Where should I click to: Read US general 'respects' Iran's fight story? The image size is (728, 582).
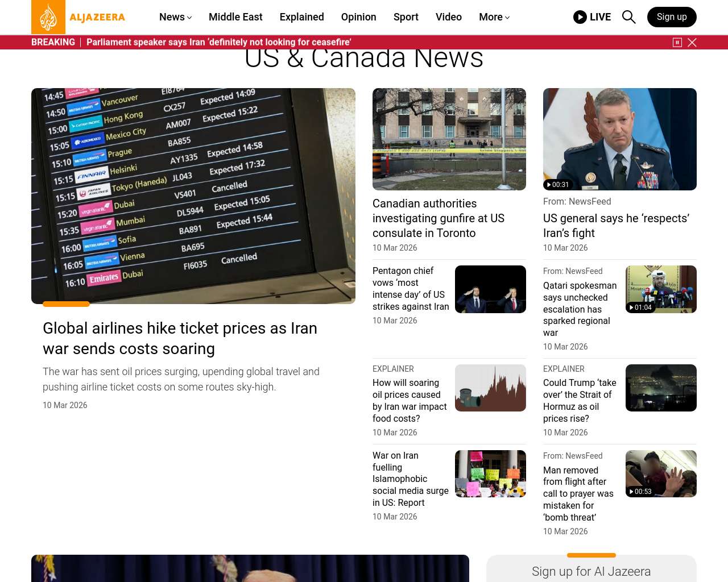[x=617, y=226]
